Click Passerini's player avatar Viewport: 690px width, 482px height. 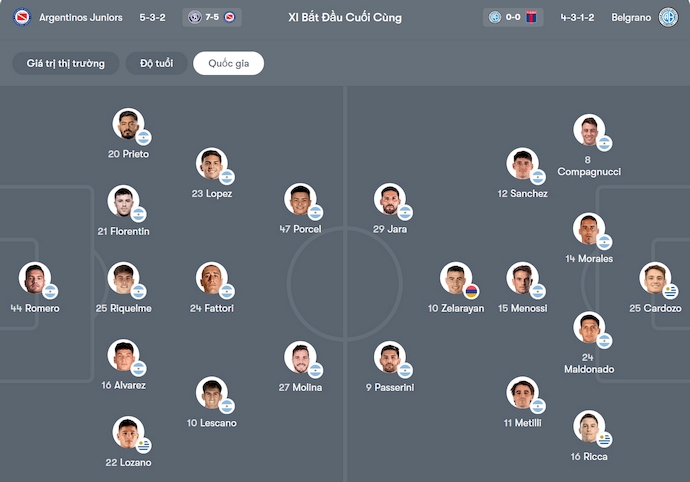point(388,357)
